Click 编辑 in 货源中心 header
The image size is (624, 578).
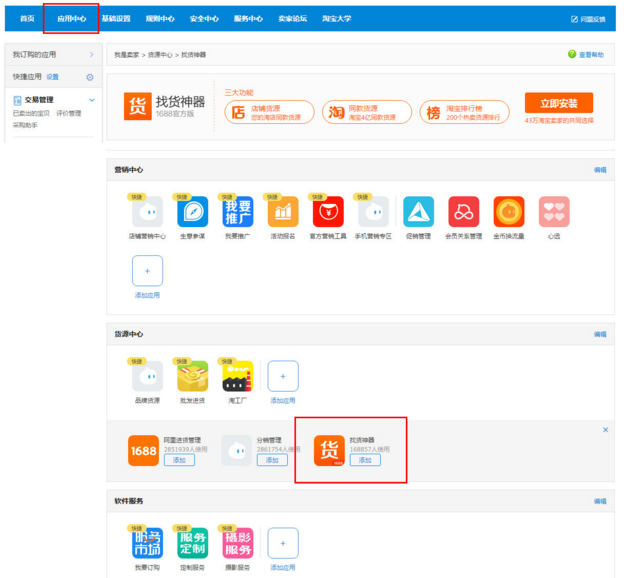pyautogui.click(x=600, y=334)
